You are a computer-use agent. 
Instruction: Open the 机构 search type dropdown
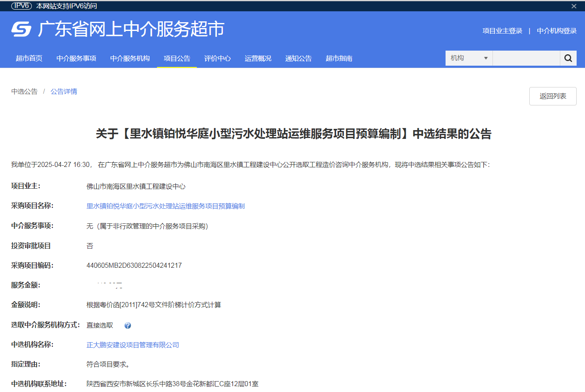(469, 58)
